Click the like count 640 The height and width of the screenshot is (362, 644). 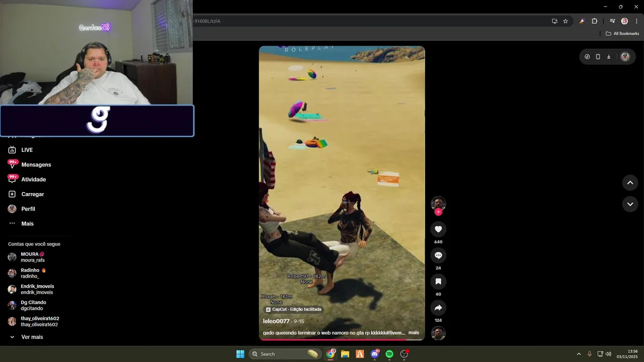click(x=438, y=242)
